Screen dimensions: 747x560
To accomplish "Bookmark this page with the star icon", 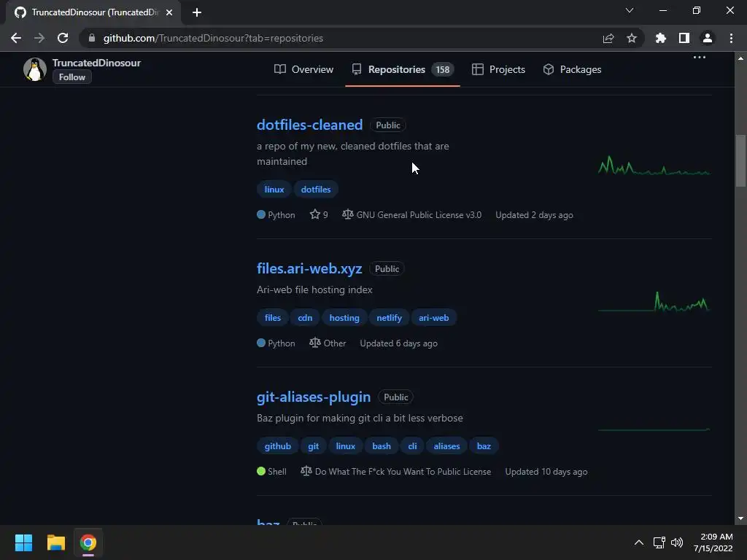I will coord(632,38).
